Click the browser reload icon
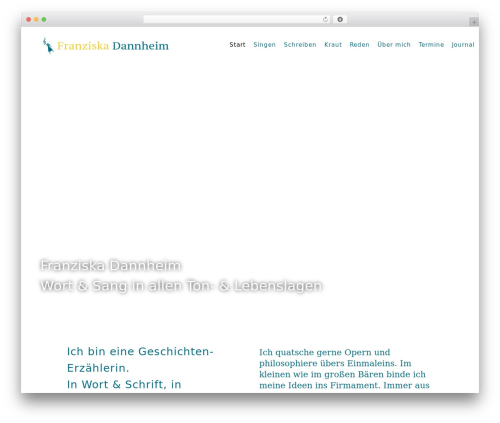Image resolution: width=500 pixels, height=423 pixels. tap(325, 19)
